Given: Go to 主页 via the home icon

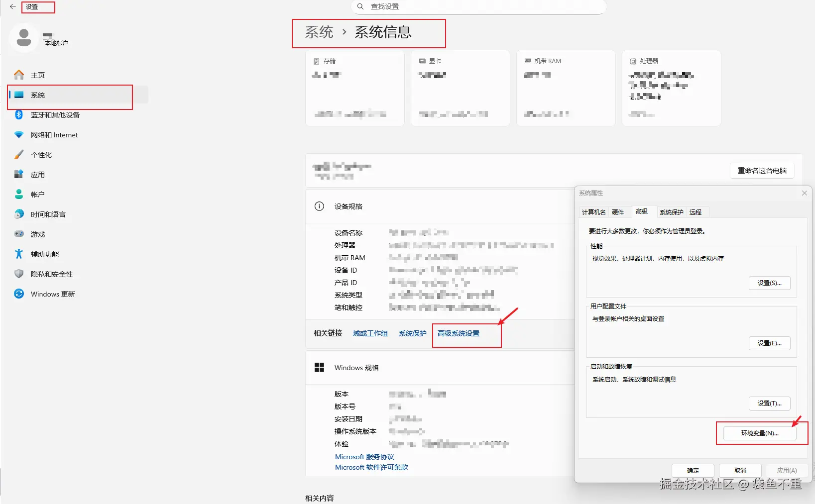Looking at the screenshot, I should click(x=19, y=75).
